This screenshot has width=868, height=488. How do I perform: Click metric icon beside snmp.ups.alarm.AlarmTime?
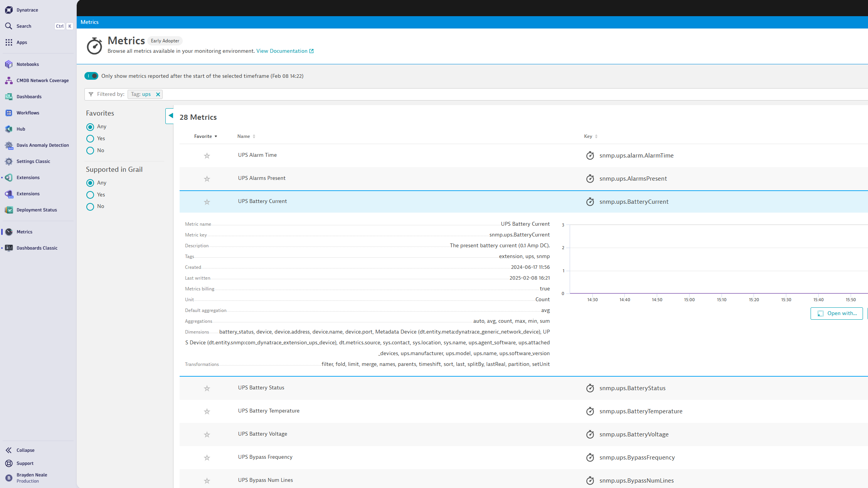pyautogui.click(x=590, y=156)
